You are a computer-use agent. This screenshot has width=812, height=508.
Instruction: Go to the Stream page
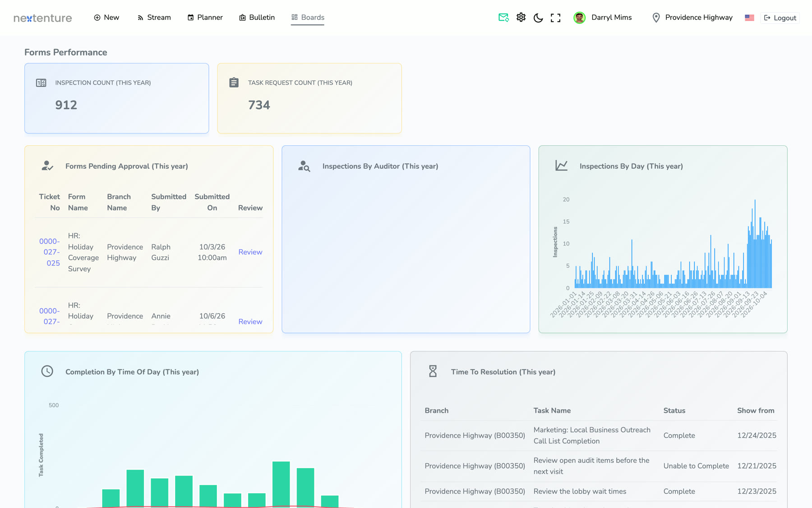coord(154,18)
